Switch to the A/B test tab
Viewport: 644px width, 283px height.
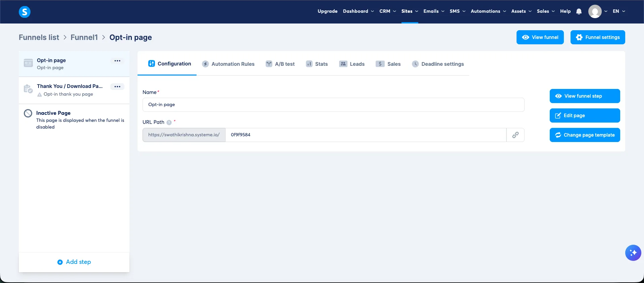pos(280,64)
